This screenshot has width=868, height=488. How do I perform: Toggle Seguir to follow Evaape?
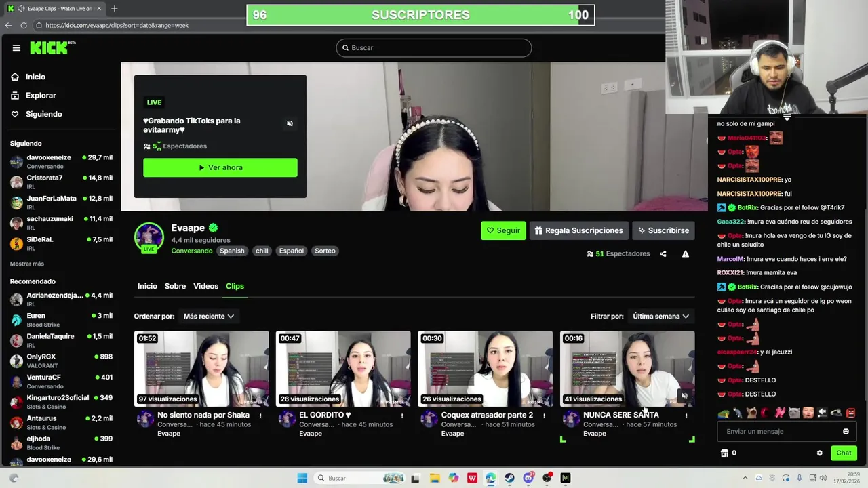[x=503, y=230]
